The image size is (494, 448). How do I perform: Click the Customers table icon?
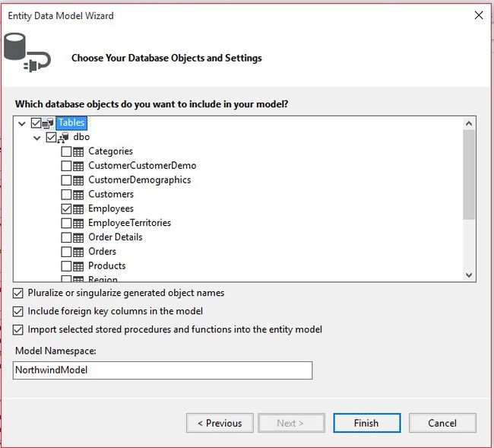(x=78, y=195)
